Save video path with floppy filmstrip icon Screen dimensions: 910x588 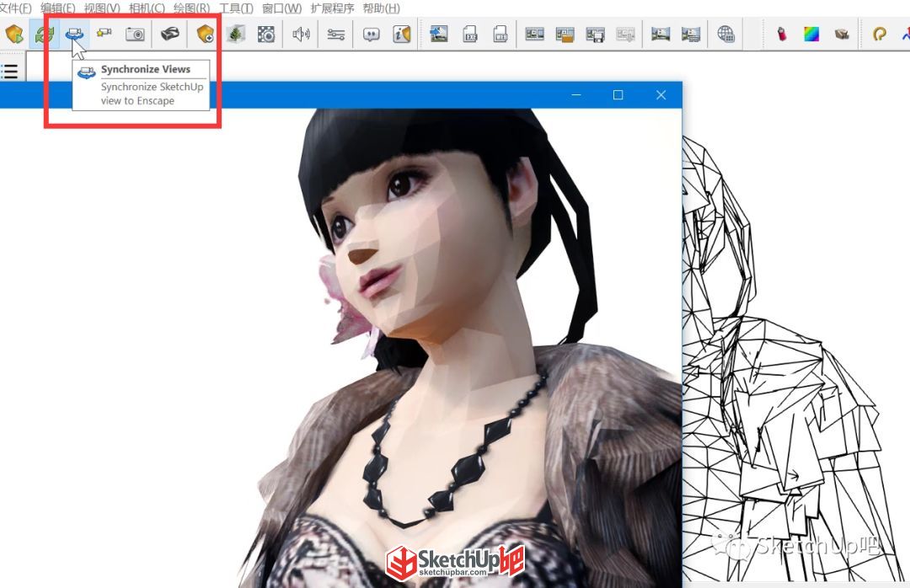tap(595, 35)
